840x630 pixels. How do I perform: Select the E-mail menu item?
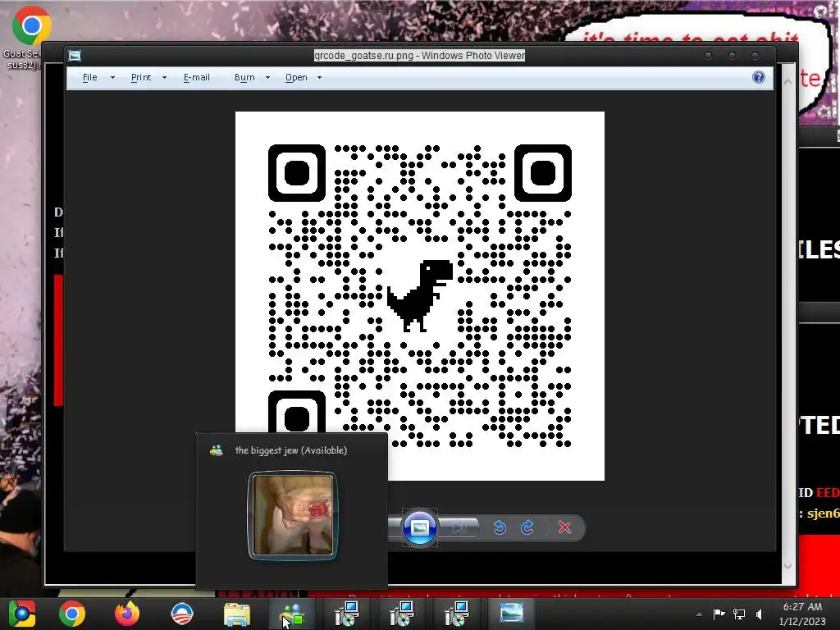[x=197, y=78]
